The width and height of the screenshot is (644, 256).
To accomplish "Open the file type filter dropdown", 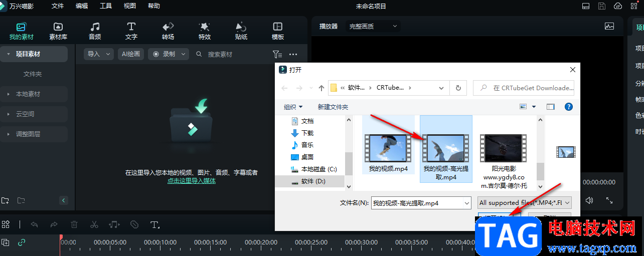I will (524, 202).
